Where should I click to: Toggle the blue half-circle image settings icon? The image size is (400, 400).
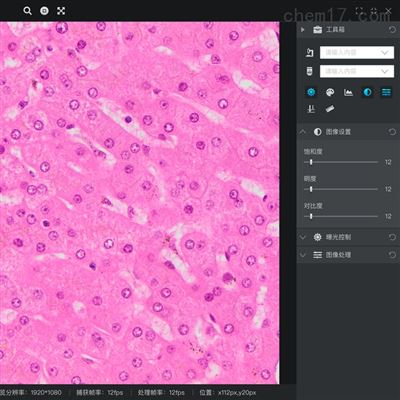(x=367, y=92)
